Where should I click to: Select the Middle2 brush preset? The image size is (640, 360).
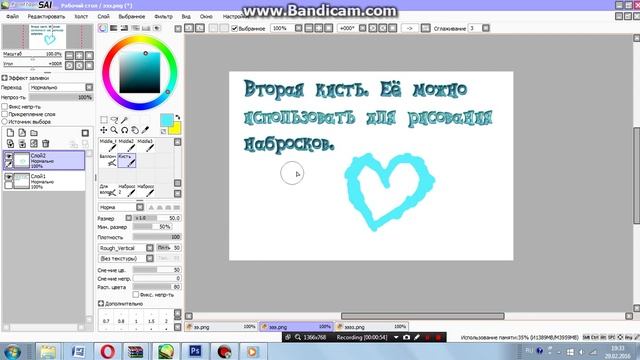click(127, 145)
